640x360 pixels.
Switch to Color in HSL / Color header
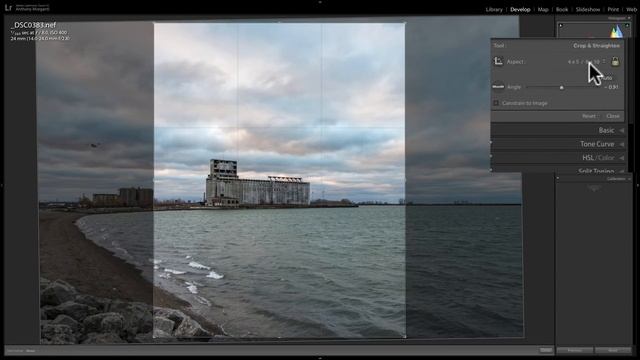pyautogui.click(x=606, y=158)
